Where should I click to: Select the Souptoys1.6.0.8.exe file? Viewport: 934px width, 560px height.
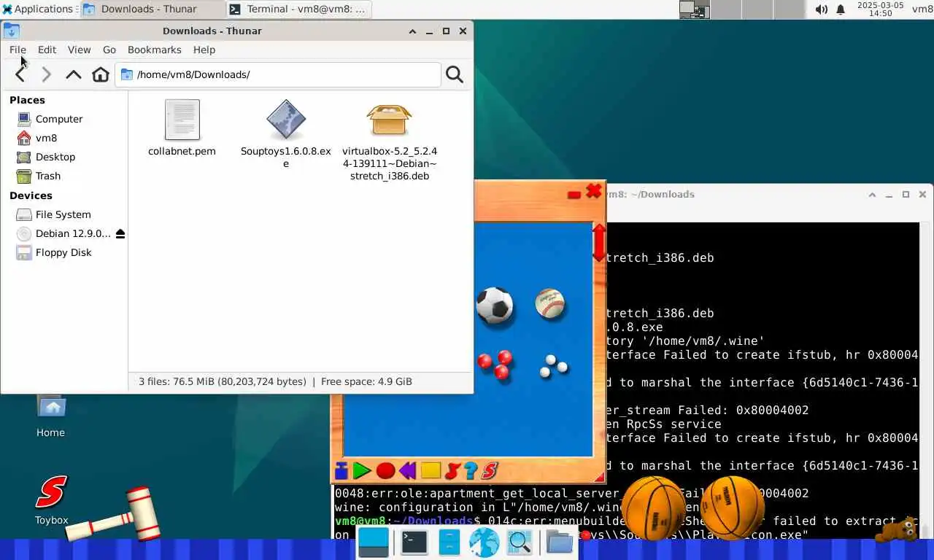[x=286, y=133]
